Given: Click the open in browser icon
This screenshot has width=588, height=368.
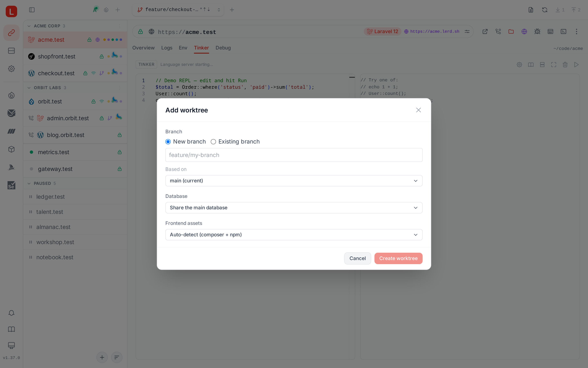Looking at the screenshot, I should (485, 31).
